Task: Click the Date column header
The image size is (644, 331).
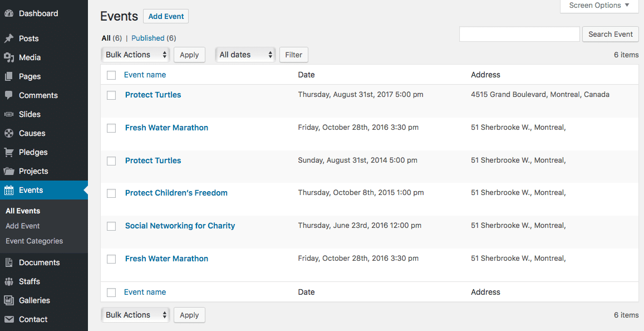Action: point(306,75)
